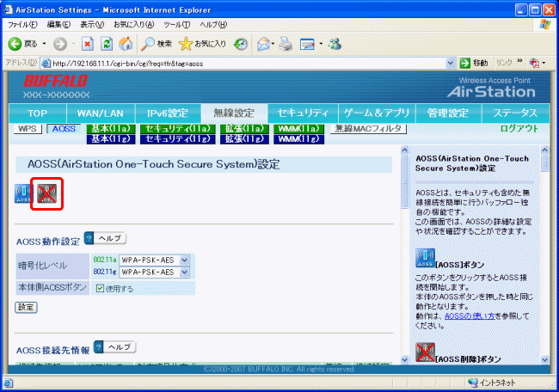Switch to the ステータス tab

click(515, 113)
